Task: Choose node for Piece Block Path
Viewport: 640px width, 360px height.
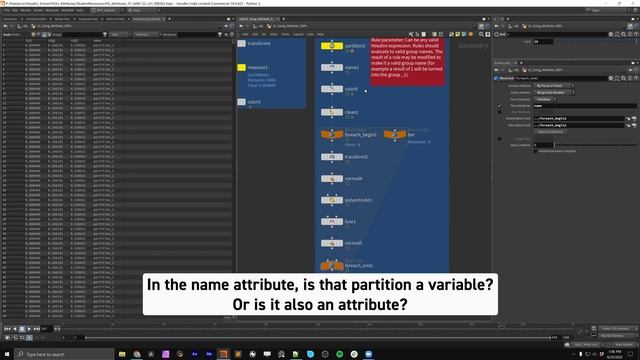Action: [634, 125]
